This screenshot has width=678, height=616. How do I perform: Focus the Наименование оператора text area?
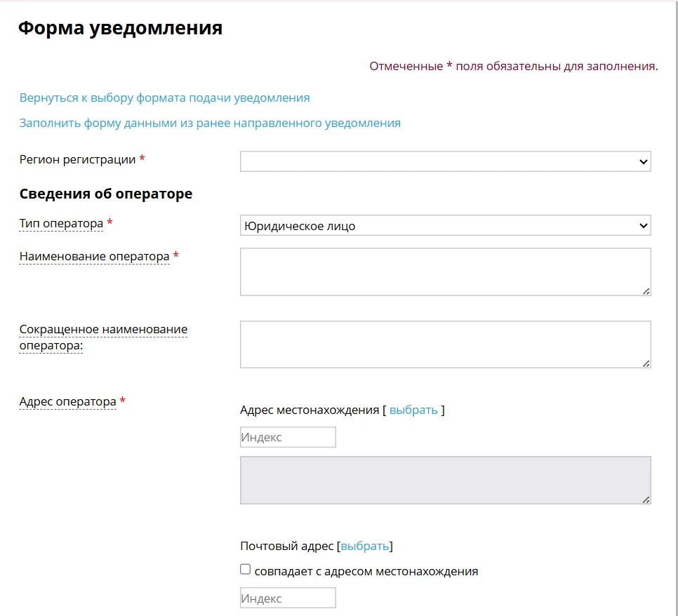(446, 272)
